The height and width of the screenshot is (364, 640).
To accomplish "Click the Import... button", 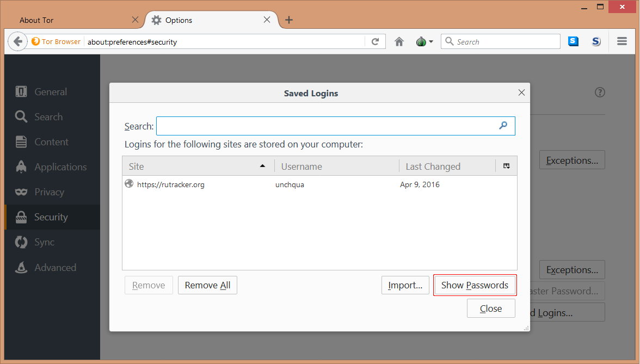I will [405, 285].
